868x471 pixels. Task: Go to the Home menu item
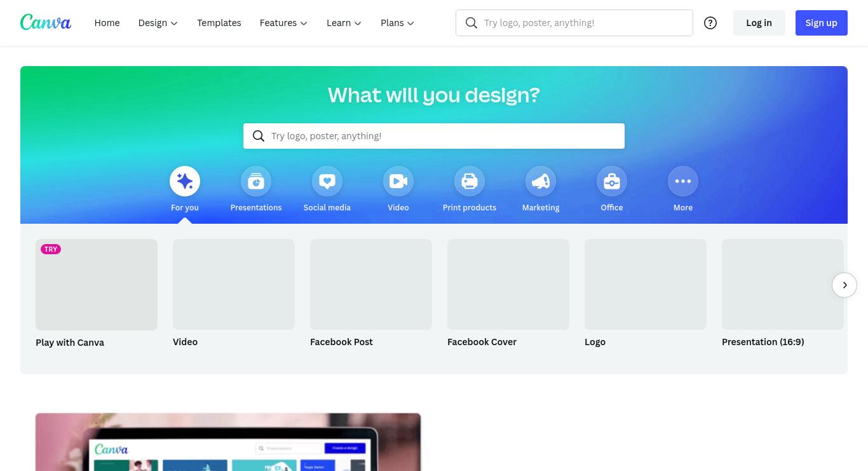point(107,23)
